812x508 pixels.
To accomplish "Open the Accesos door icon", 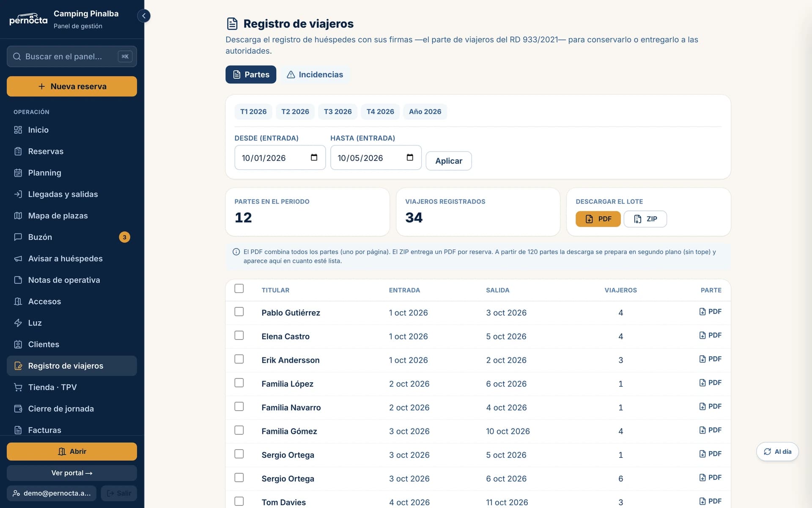I will pyautogui.click(x=18, y=301).
